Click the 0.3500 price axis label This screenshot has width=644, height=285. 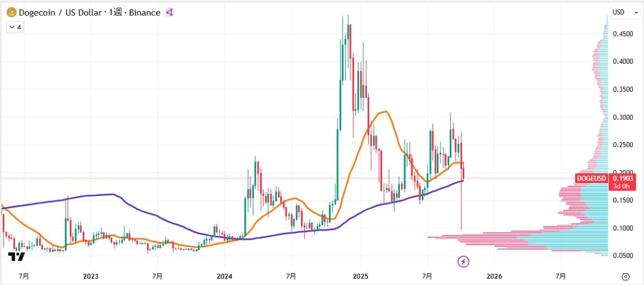(x=622, y=90)
